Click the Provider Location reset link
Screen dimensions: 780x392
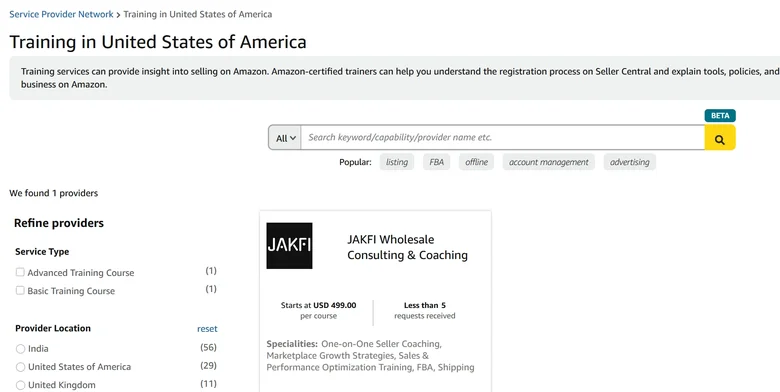[207, 329]
